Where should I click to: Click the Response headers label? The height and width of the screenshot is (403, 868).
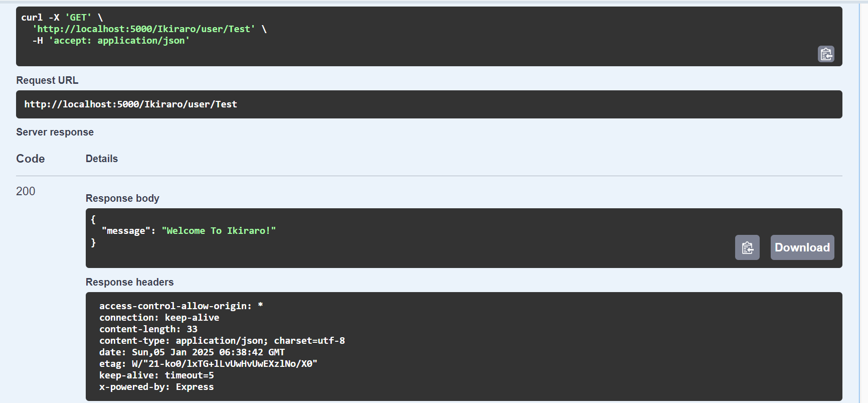pyautogui.click(x=129, y=282)
